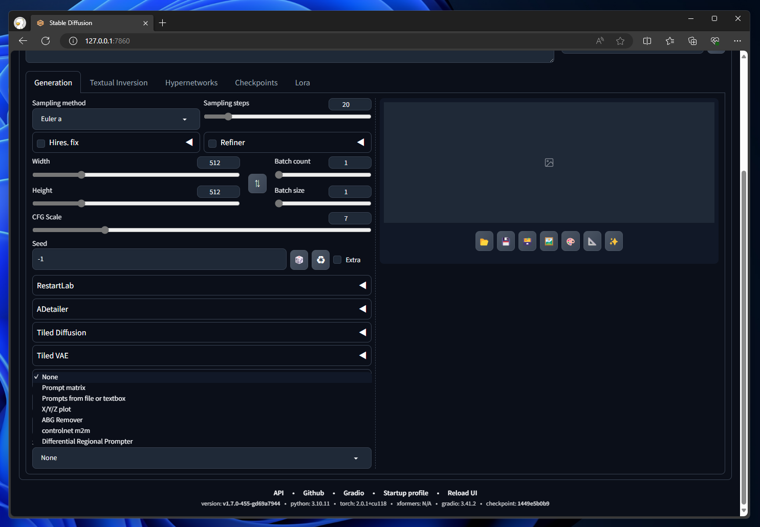Click the save zip archive icon
Screen dimensions: 760x527
pos(527,241)
